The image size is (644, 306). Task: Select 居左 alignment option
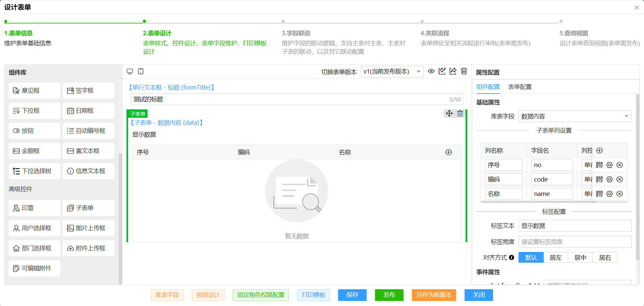point(555,257)
